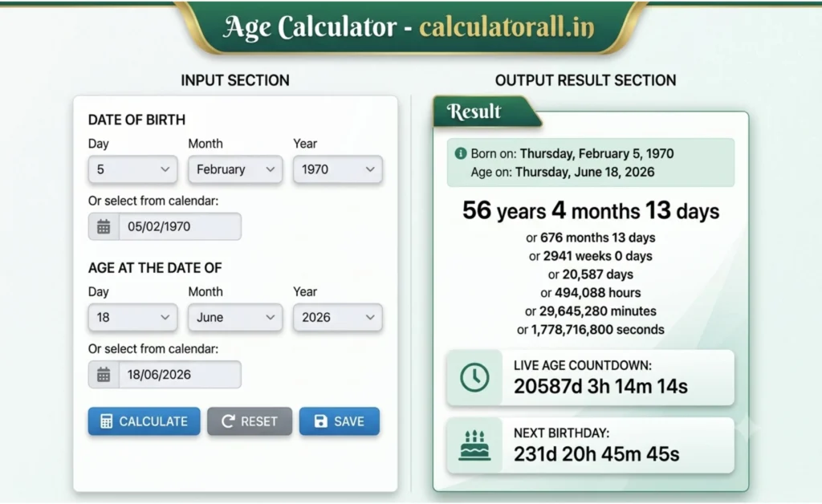The width and height of the screenshot is (822, 504).
Task: Click the NEXT BIRTHDAY label
Action: (561, 433)
